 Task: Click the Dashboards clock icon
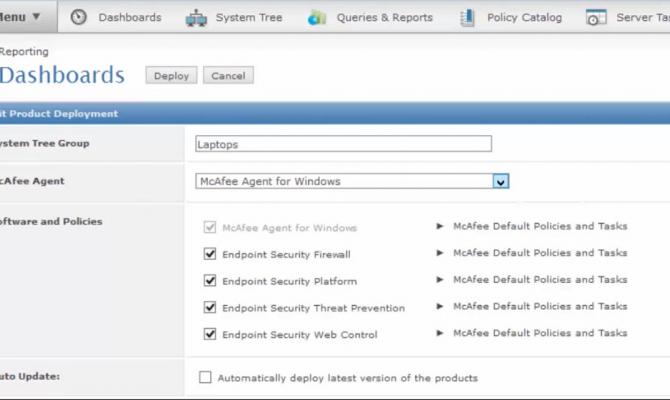(x=79, y=17)
